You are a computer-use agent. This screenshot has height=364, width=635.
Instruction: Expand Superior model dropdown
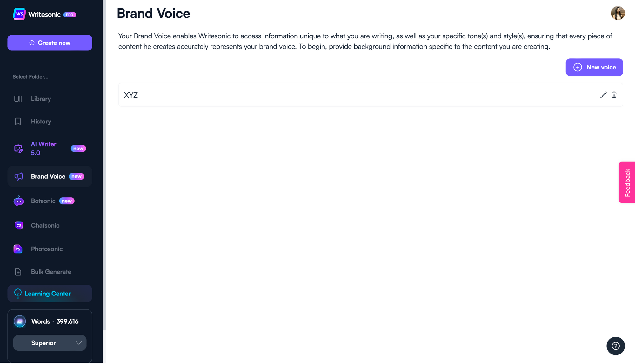coord(49,343)
